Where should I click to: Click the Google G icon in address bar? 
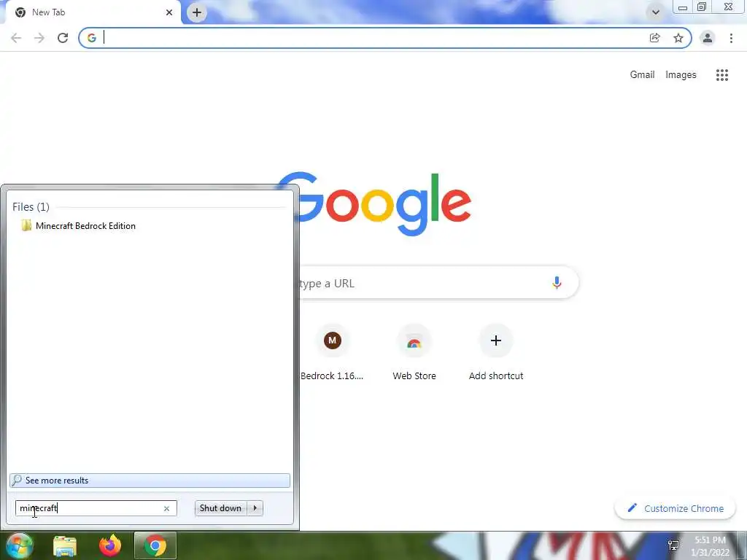(91, 38)
